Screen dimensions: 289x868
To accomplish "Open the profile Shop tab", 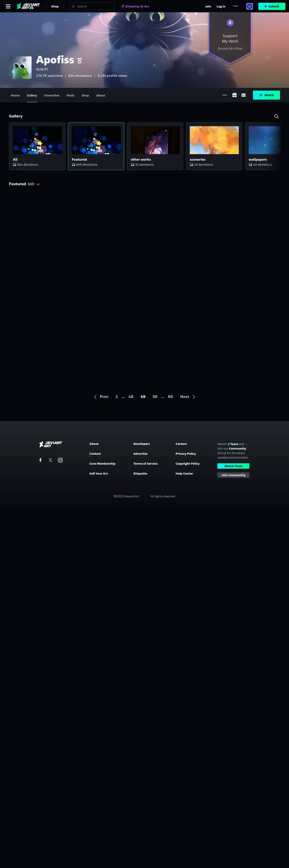I will 85,95.
